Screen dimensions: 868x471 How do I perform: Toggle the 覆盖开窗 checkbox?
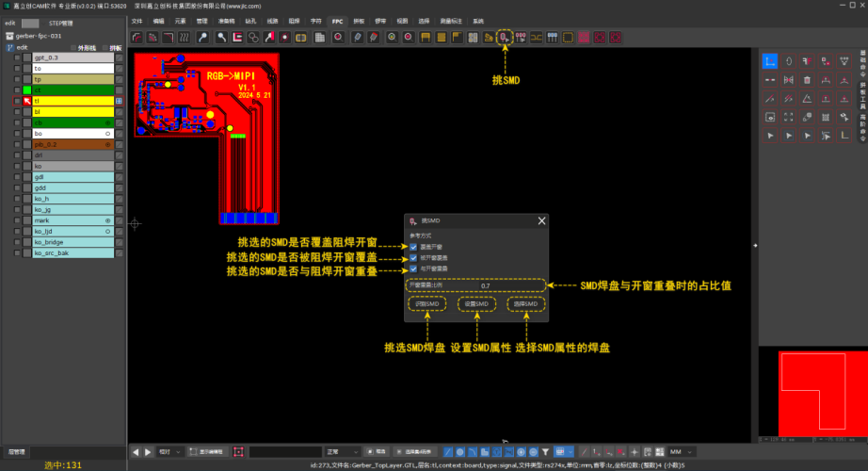[x=413, y=247]
